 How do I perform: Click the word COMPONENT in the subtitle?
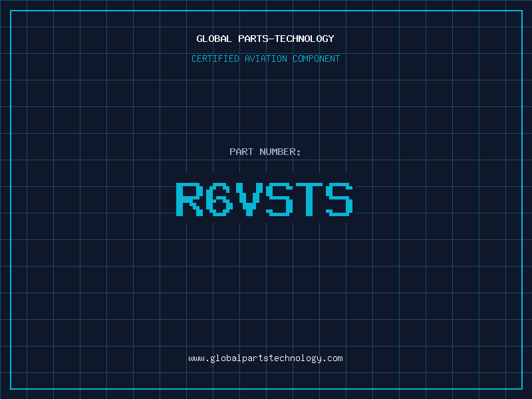click(x=316, y=59)
